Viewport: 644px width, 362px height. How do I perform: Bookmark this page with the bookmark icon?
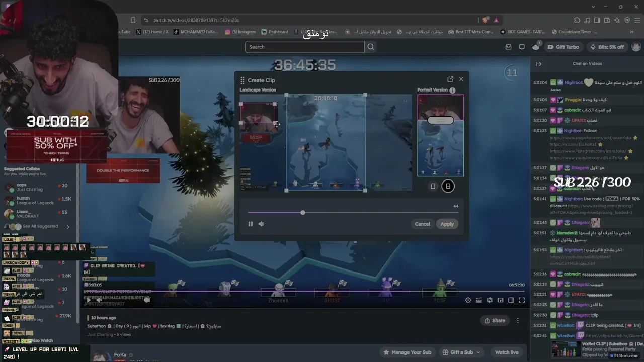click(x=133, y=20)
